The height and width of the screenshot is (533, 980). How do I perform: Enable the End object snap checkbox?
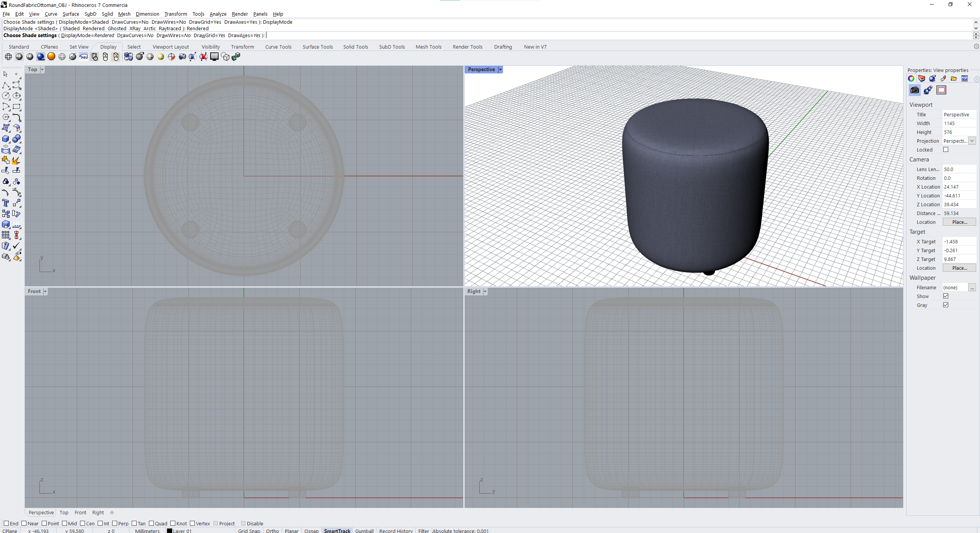pos(6,523)
